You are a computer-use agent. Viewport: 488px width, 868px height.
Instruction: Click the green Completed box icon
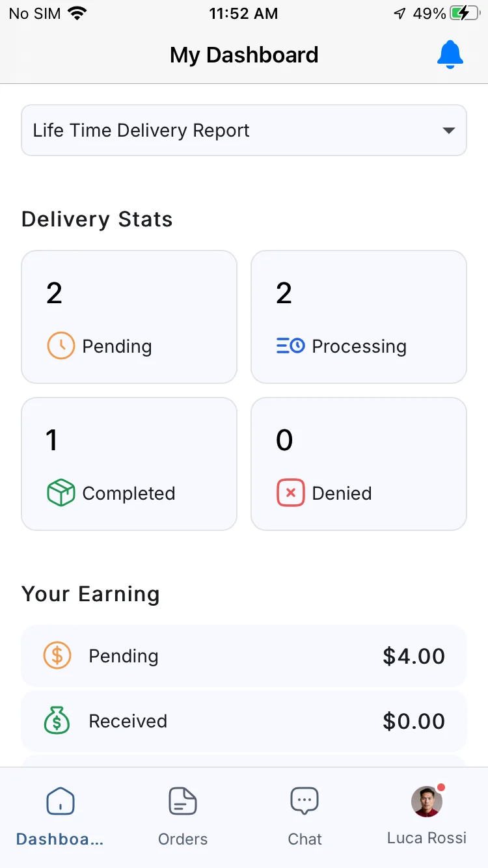tap(61, 493)
